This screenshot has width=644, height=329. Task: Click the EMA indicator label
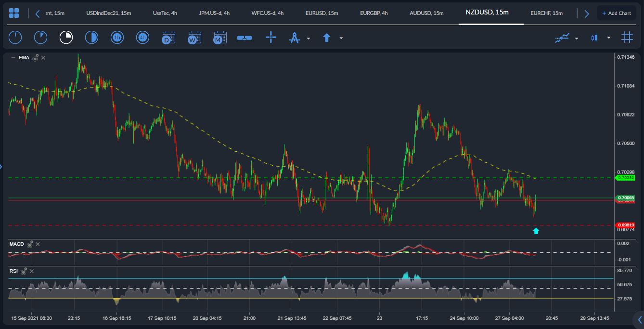point(24,58)
